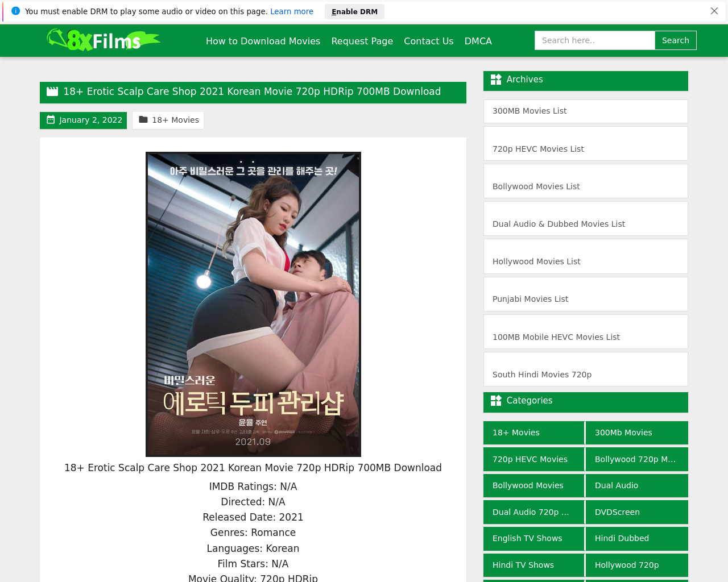
Task: Open the 18+ Movies tag under title
Action: coord(168,120)
